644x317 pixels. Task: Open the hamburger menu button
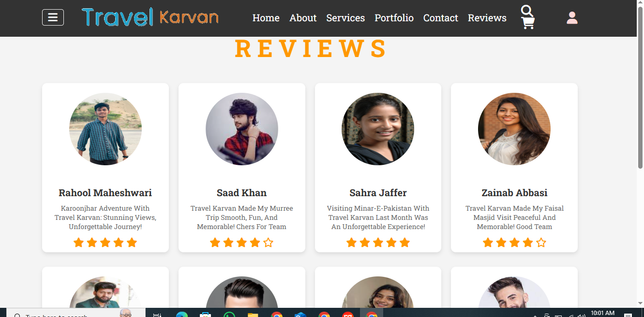tap(53, 17)
